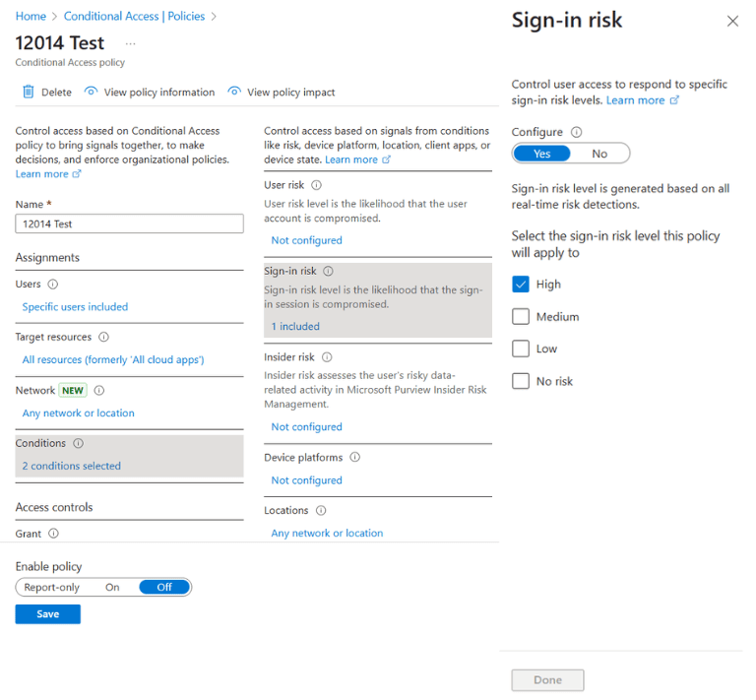Image resolution: width=756 pixels, height=700 pixels.
Task: Open '2 conditions selected' link
Action: 72,466
